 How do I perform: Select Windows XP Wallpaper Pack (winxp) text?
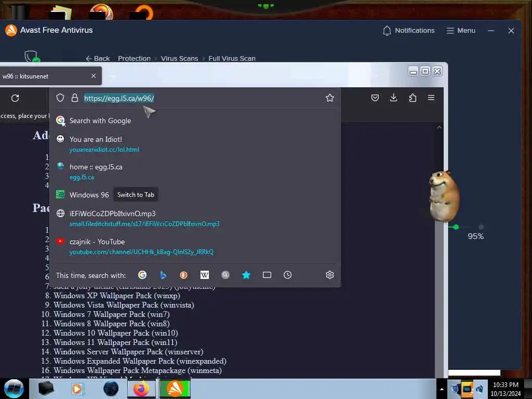click(x=117, y=296)
